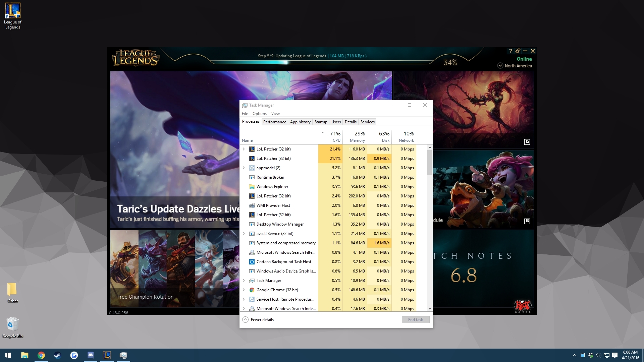Sort processes by Network column
Image resolution: width=644 pixels, height=362 pixels.
pos(404,137)
